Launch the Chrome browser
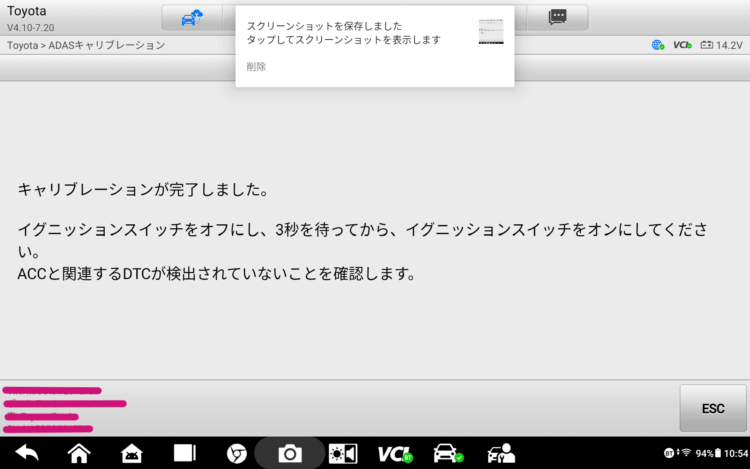Viewport: 750px width, 469px height. (237, 453)
